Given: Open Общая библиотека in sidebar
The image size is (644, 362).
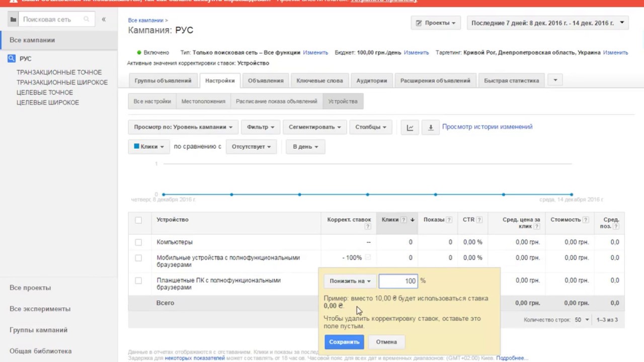Looking at the screenshot, I should coord(41,351).
